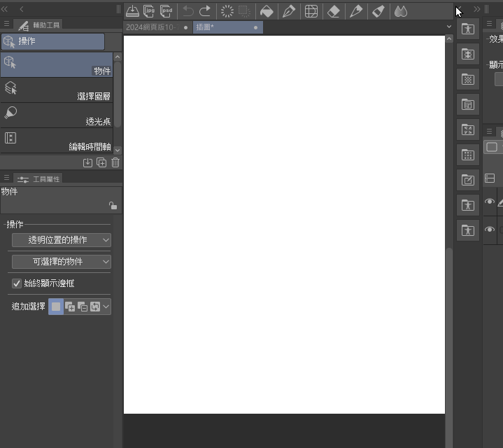Select the Fill bucket icon in toolbar
This screenshot has width=503, height=448.
(x=267, y=11)
